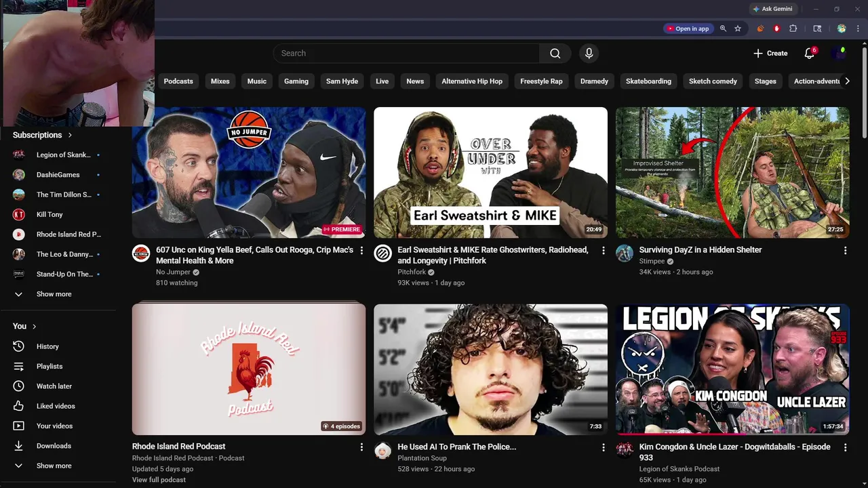868x488 pixels.
Task: Click the No Jumper channel avatar
Action: (x=141, y=253)
